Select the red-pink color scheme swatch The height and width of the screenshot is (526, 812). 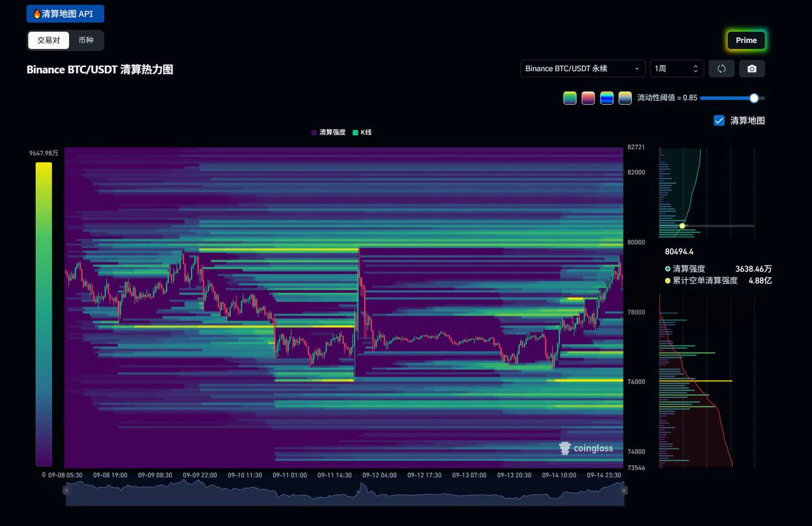(588, 97)
